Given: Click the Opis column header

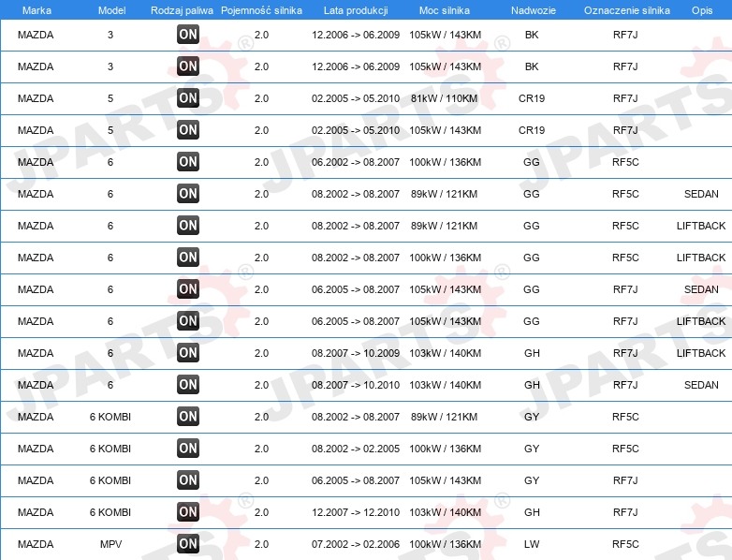Looking at the screenshot, I should (702, 10).
